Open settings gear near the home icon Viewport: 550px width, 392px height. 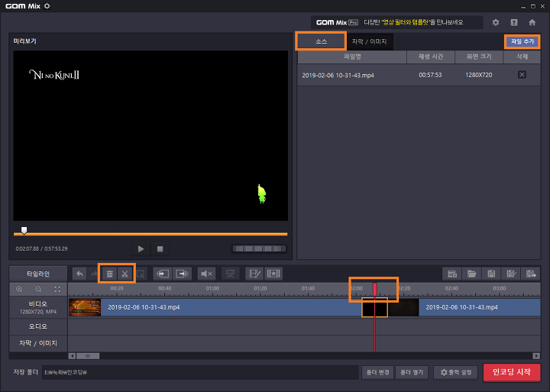click(x=496, y=22)
